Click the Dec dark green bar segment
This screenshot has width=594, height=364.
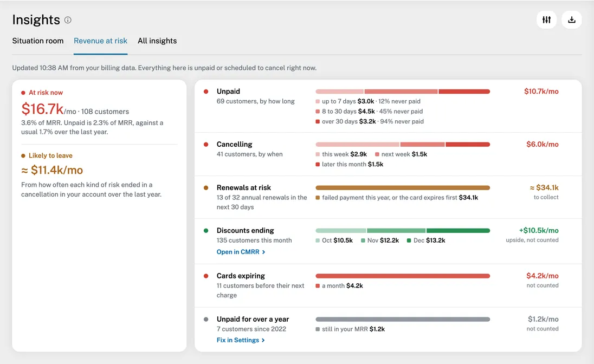pyautogui.click(x=459, y=230)
